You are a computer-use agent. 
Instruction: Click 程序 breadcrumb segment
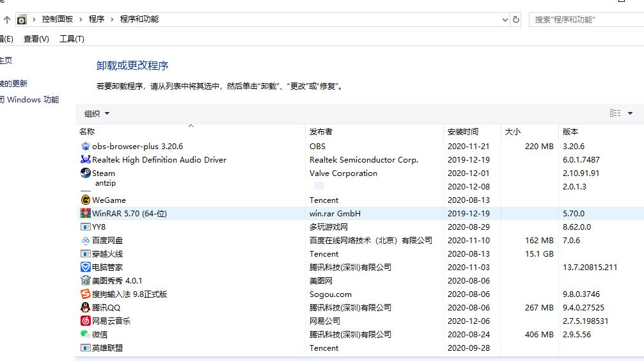click(97, 19)
